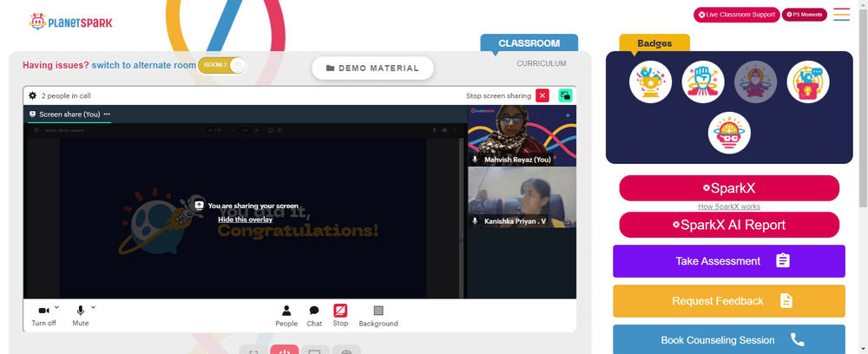This screenshot has height=354, width=868.
Task: Click mic icon beside Kanishka Priyan name
Action: pyautogui.click(x=475, y=221)
